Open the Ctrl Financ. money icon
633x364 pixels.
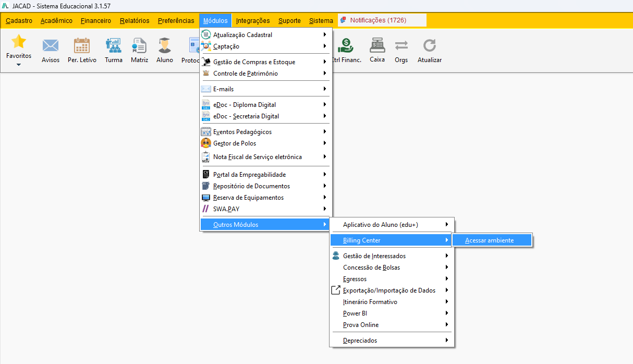click(x=345, y=46)
